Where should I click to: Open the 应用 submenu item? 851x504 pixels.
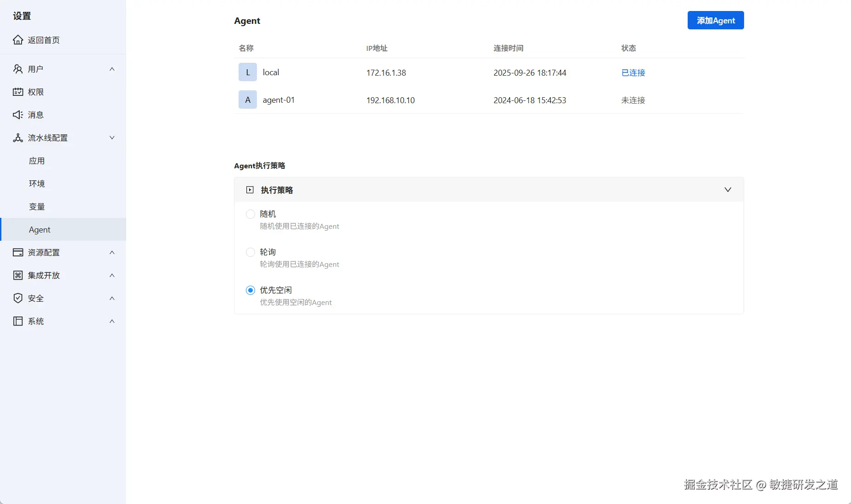coord(63,161)
